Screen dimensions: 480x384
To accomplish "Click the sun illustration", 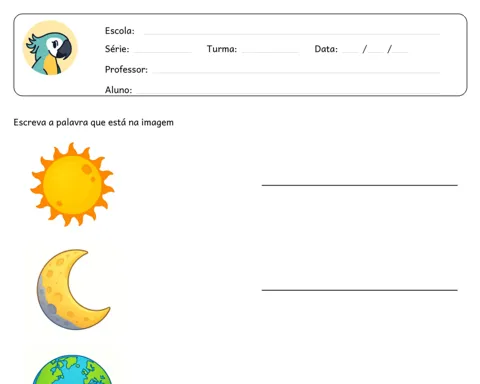I will tap(72, 184).
